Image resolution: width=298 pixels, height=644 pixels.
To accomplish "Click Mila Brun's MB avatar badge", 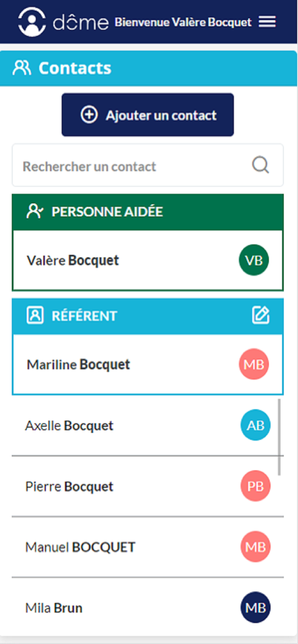I will pyautogui.click(x=255, y=608).
